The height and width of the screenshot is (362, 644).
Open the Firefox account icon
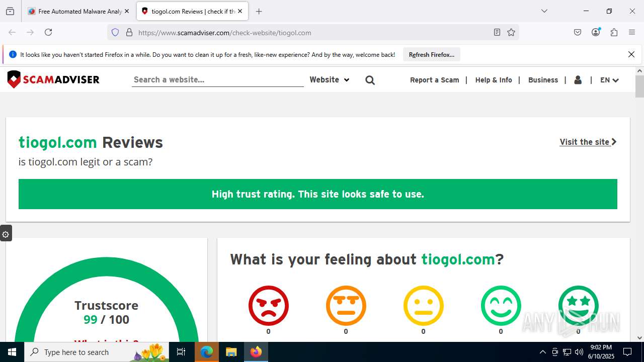pos(596,32)
